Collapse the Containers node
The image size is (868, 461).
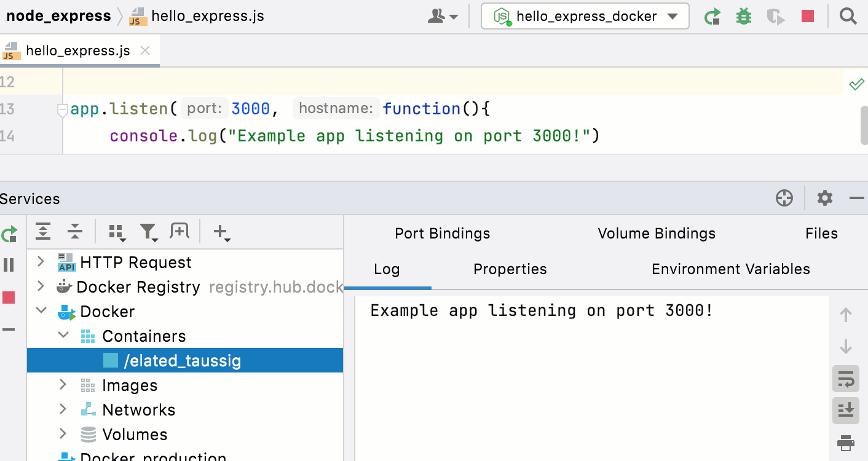tap(63, 336)
